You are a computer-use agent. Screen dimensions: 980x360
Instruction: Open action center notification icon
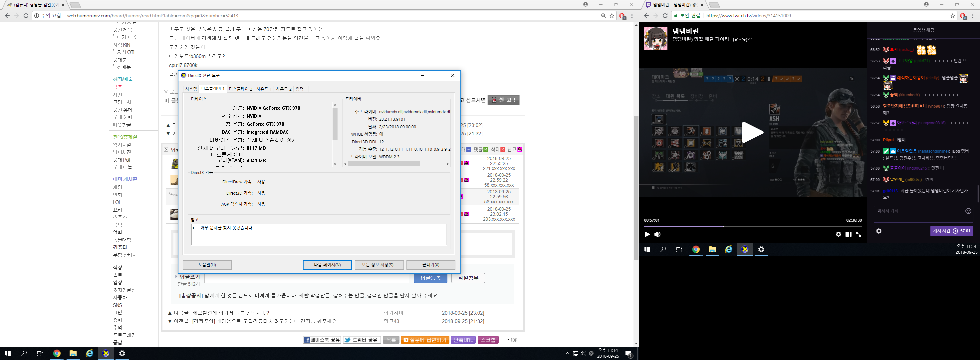(x=628, y=354)
